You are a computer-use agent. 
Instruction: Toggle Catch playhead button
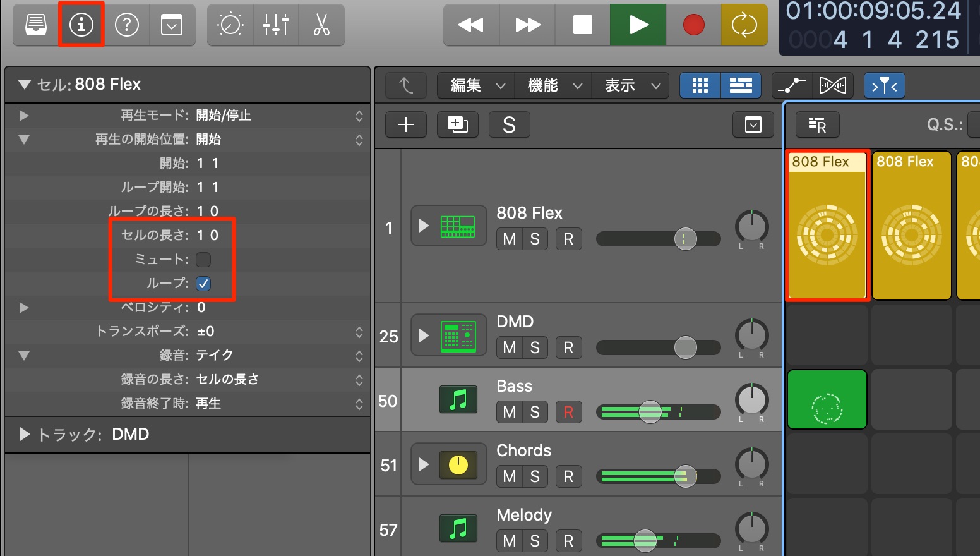coord(884,85)
